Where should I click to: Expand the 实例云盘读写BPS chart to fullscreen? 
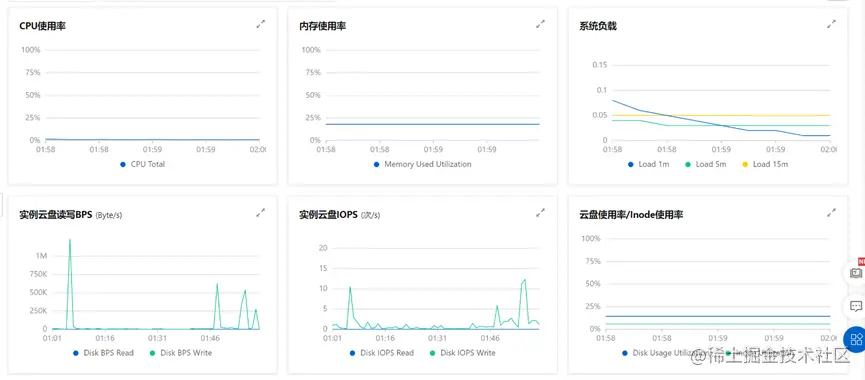pyautogui.click(x=260, y=212)
